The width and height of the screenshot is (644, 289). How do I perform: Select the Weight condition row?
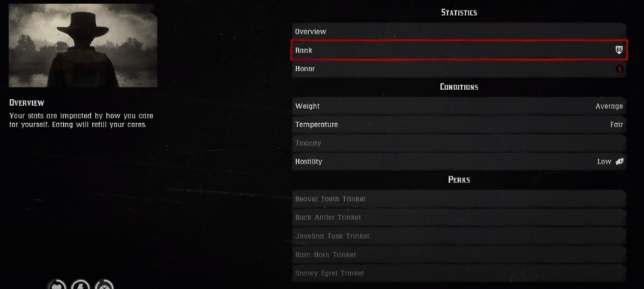459,106
